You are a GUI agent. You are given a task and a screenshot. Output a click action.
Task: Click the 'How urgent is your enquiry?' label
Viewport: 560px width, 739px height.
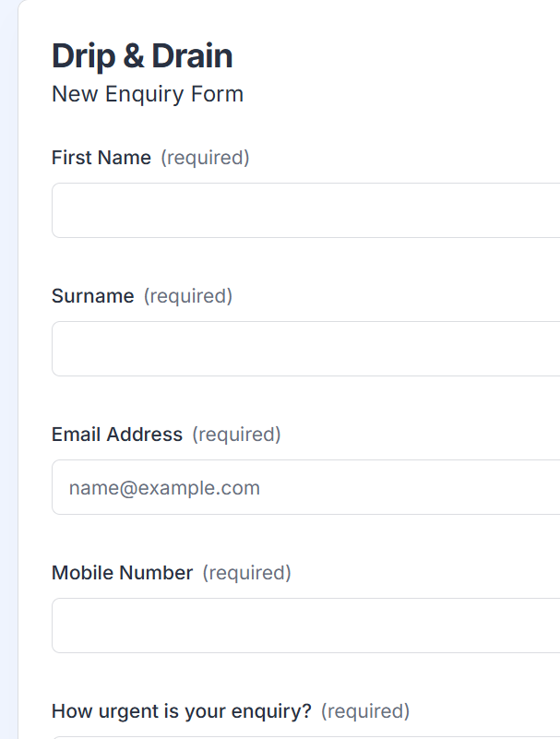click(182, 711)
